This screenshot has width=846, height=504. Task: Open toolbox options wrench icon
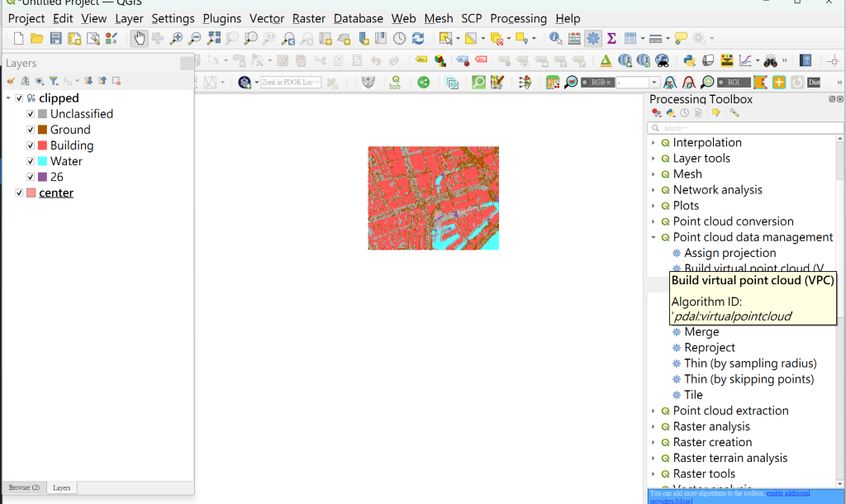coord(734,112)
